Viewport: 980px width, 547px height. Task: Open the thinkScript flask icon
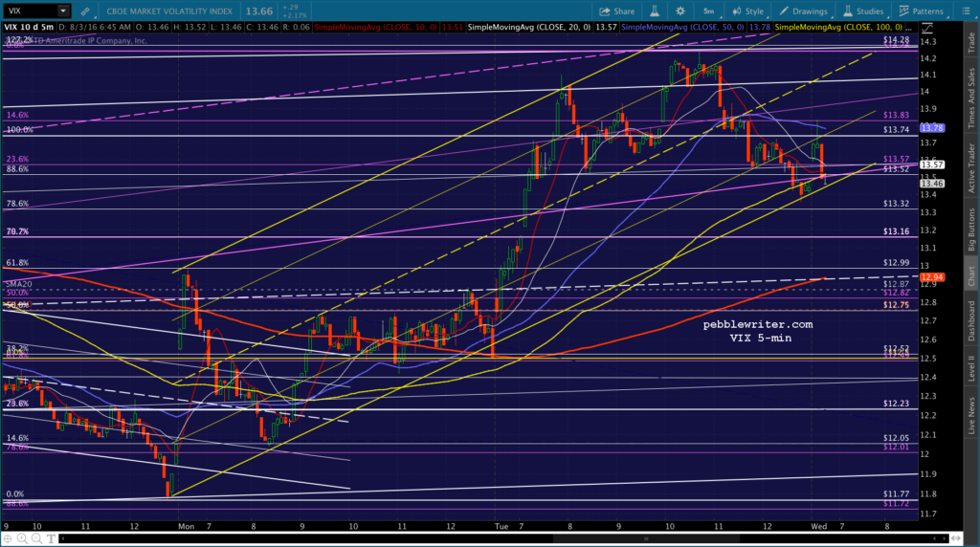(655, 11)
